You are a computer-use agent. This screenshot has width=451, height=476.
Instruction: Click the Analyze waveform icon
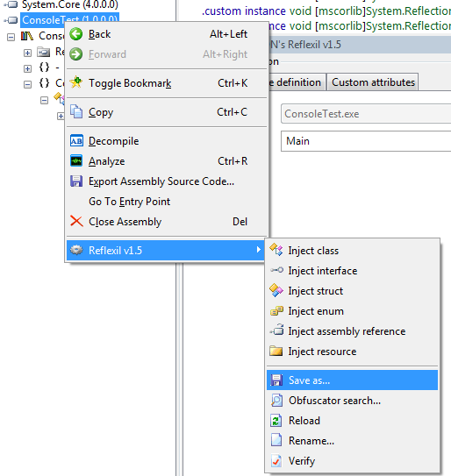click(76, 161)
